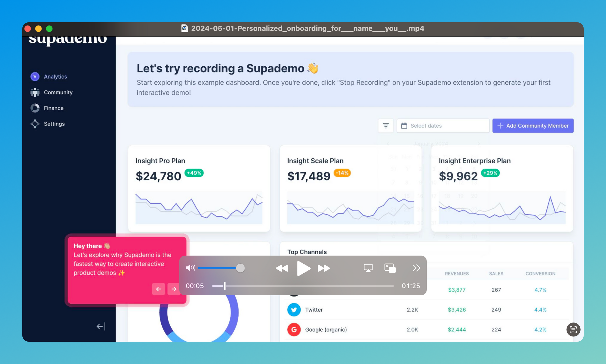
Task: Click the 224 Google sales value
Action: click(496, 329)
